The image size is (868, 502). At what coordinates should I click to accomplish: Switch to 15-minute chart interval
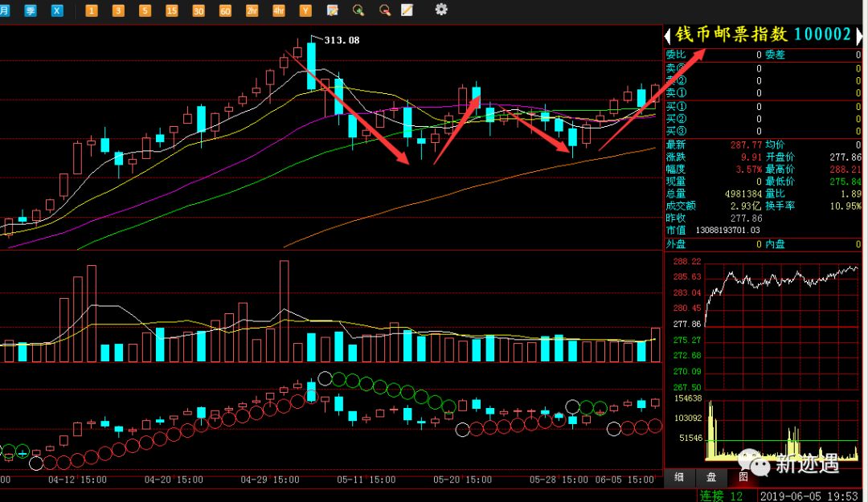coord(172,10)
